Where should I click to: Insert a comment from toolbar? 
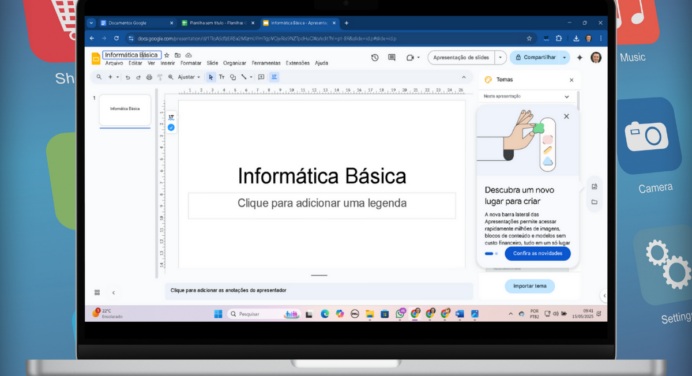click(x=261, y=77)
